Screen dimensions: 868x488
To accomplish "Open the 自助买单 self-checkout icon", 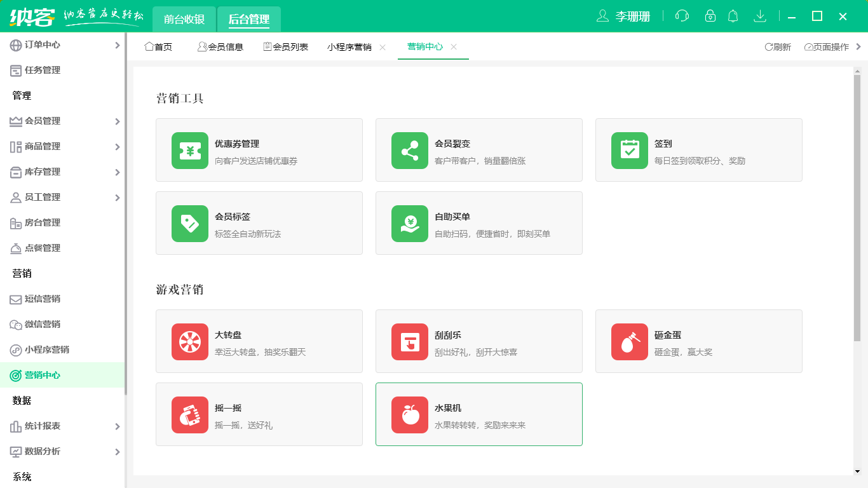I will point(409,223).
